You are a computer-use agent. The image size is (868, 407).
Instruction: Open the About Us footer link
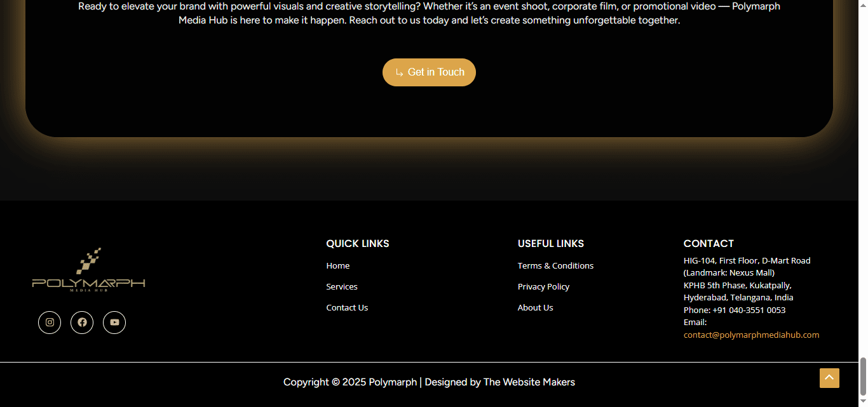click(x=535, y=308)
